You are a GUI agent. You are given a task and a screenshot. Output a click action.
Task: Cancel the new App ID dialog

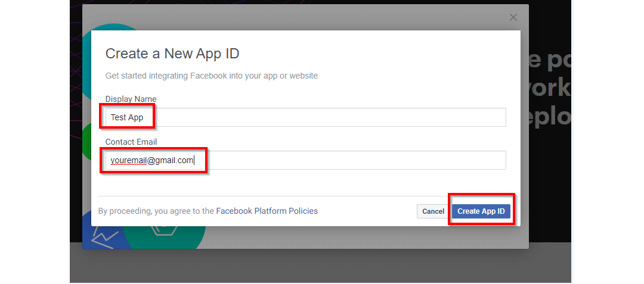coord(433,211)
